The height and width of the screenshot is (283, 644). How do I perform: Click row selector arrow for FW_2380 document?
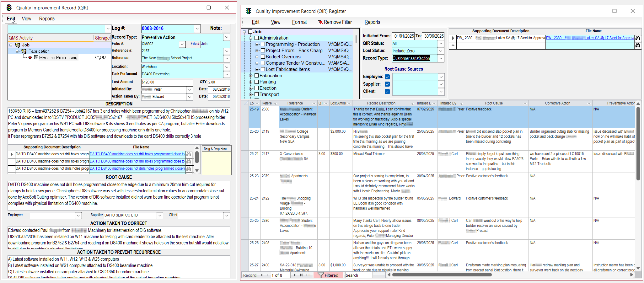[x=453, y=38]
